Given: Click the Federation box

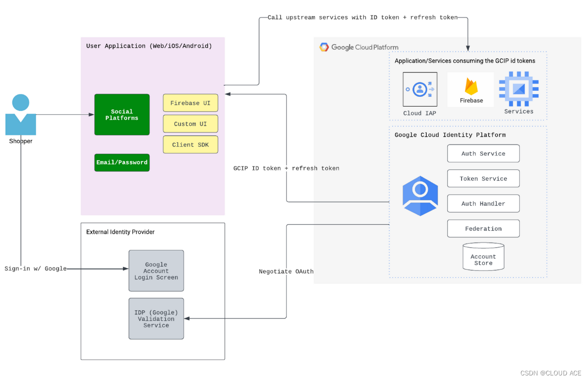Looking at the screenshot, I should click(483, 229).
